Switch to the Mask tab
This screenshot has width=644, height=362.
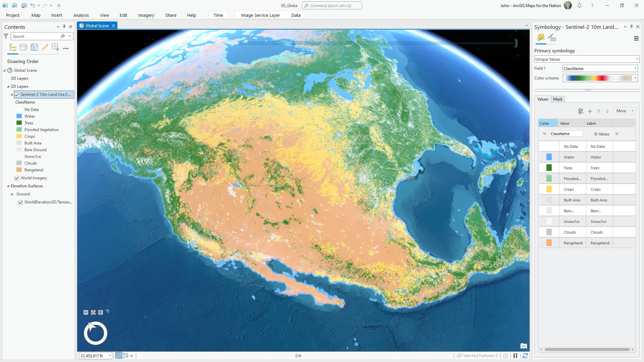pos(557,99)
